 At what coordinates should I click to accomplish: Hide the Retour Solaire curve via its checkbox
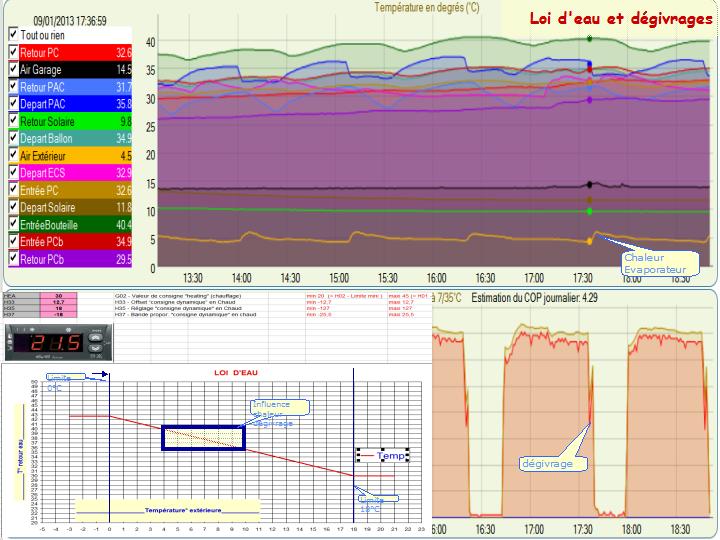(13, 121)
